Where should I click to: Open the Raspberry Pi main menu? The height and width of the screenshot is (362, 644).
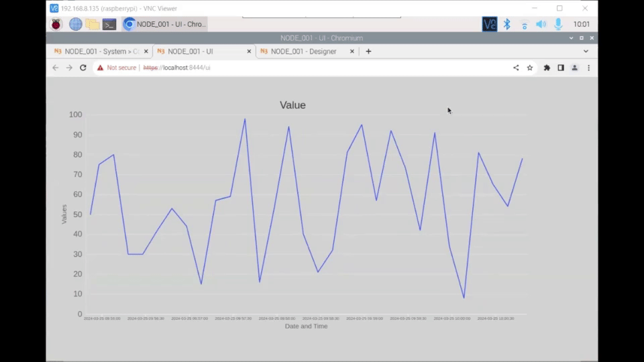click(57, 24)
